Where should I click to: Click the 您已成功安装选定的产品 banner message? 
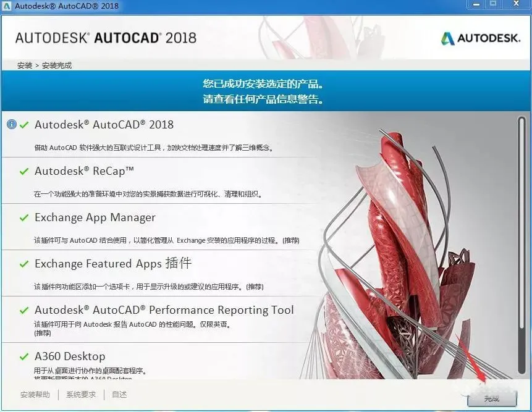pyautogui.click(x=263, y=84)
